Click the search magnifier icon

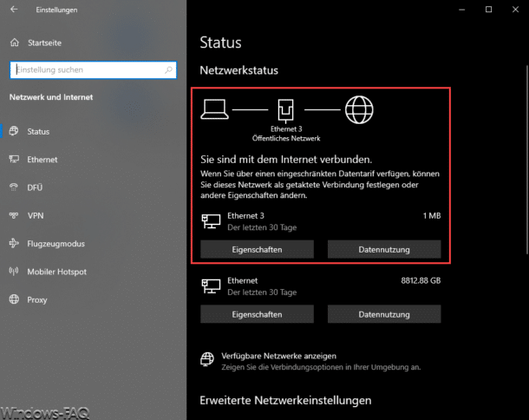pyautogui.click(x=168, y=70)
